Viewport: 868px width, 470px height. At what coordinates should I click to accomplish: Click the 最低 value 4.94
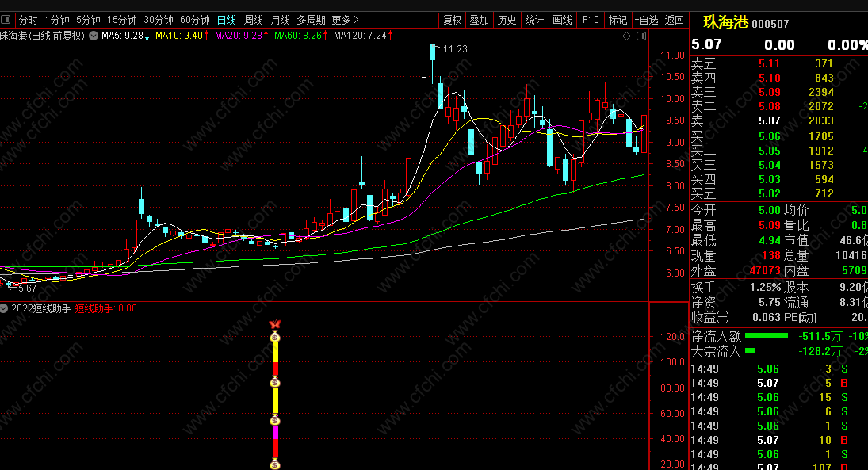(770, 241)
